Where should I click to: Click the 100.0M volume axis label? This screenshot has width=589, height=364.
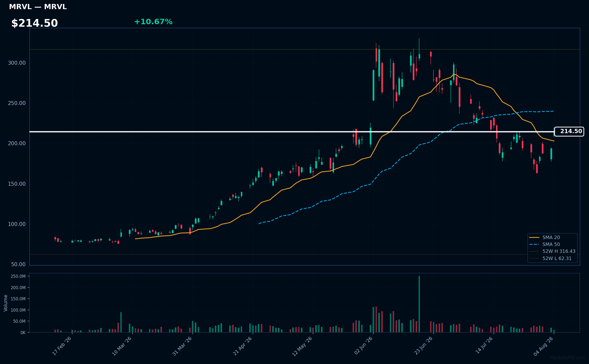[18, 310]
